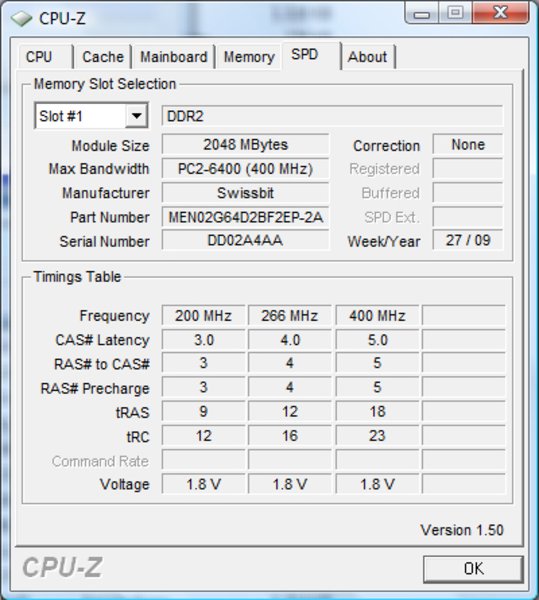The image size is (539, 600).
Task: Click the 200 MHz frequency cell
Action: tap(203, 316)
